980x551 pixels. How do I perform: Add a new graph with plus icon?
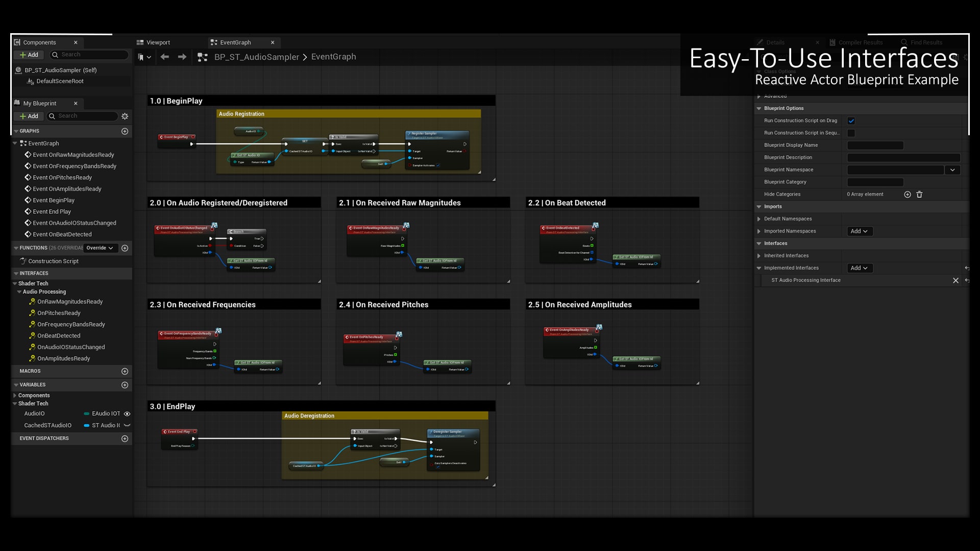pos(125,131)
